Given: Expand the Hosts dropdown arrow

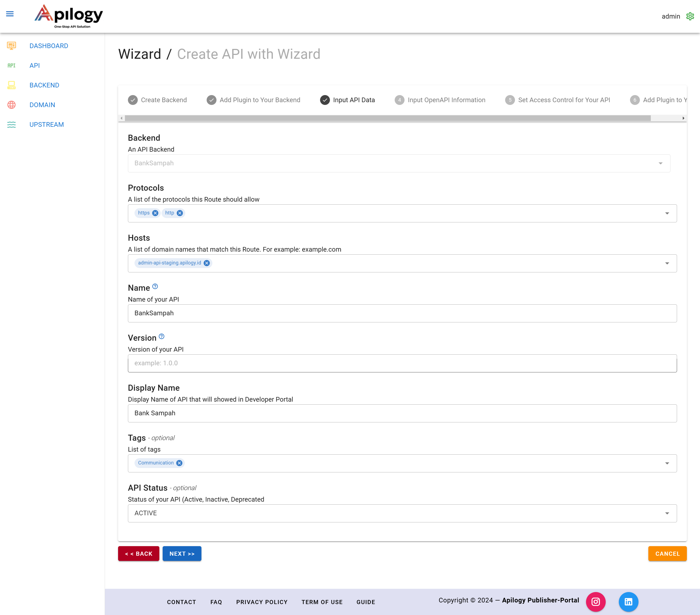Looking at the screenshot, I should (667, 264).
